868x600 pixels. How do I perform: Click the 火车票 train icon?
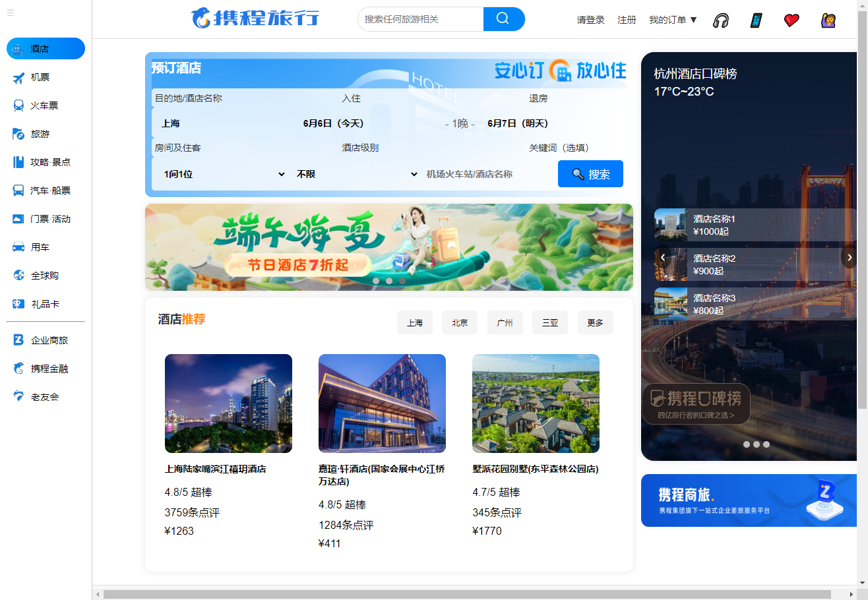pyautogui.click(x=18, y=105)
